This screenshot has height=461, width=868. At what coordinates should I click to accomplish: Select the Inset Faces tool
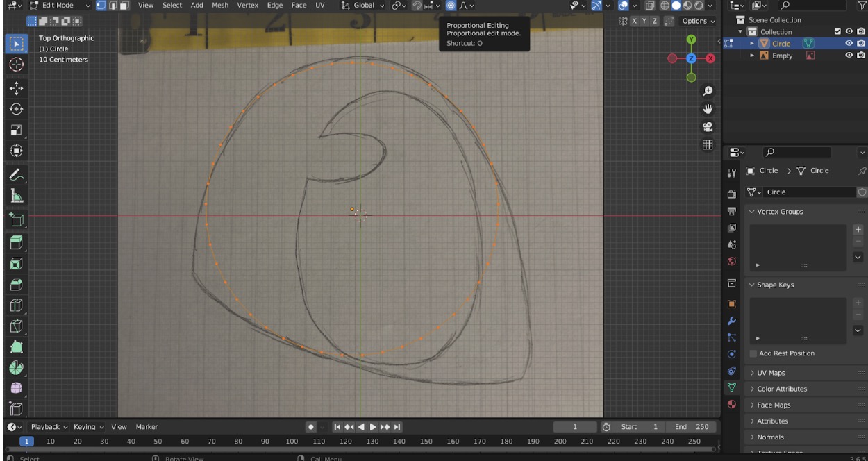17,263
